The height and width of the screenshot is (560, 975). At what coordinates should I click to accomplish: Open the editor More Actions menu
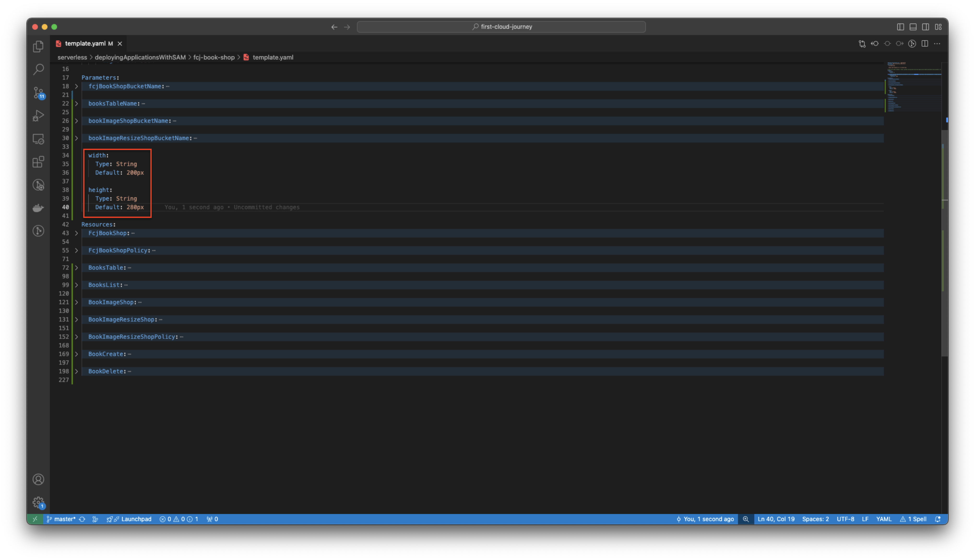(x=937, y=44)
